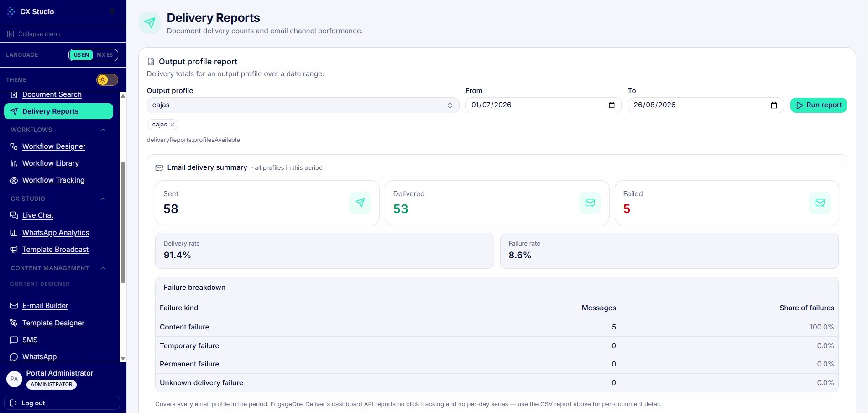
Task: Collapse the CX STUDIO section
Action: [103, 199]
